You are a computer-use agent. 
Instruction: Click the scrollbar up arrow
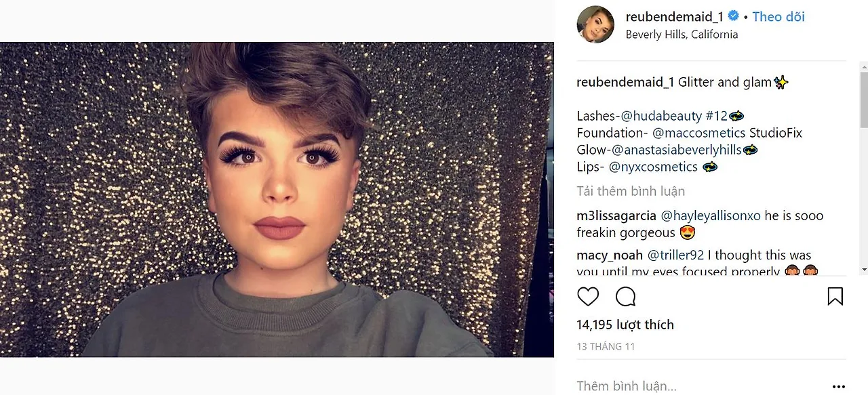click(x=863, y=67)
